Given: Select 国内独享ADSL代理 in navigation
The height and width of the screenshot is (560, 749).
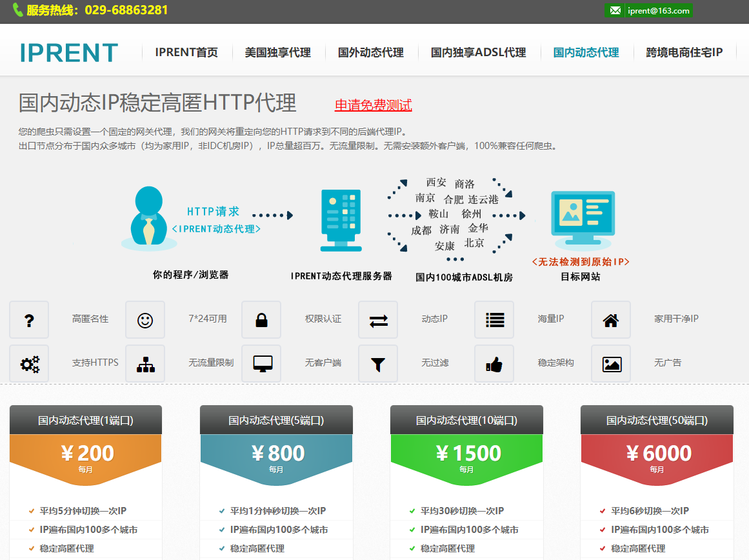Looking at the screenshot, I should tap(479, 52).
